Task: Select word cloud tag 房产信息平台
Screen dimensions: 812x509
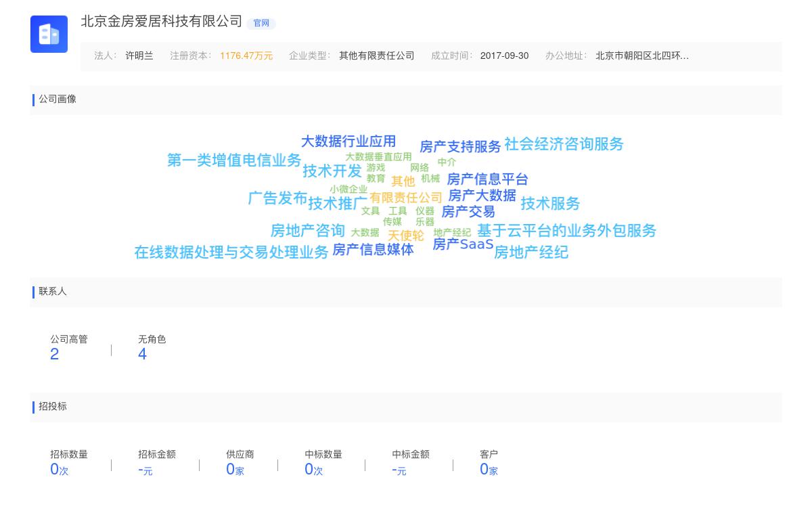Action: [x=488, y=179]
